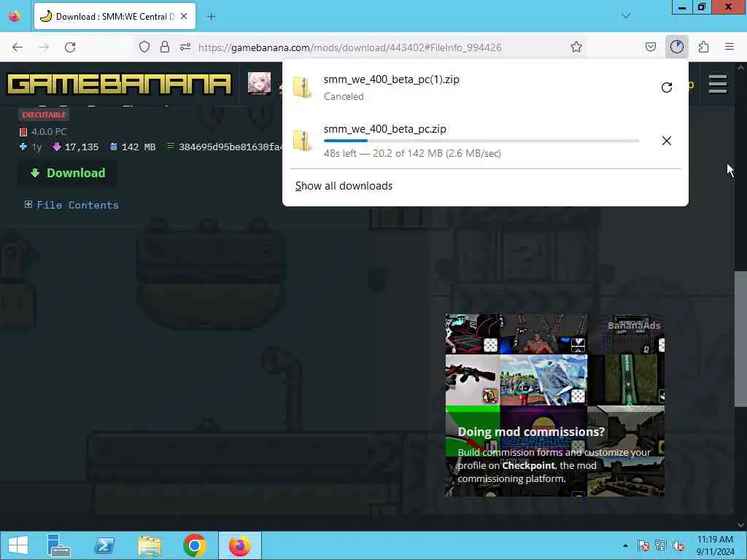Click the EXECUTABLE tag label
747x560 pixels.
pyautogui.click(x=44, y=114)
